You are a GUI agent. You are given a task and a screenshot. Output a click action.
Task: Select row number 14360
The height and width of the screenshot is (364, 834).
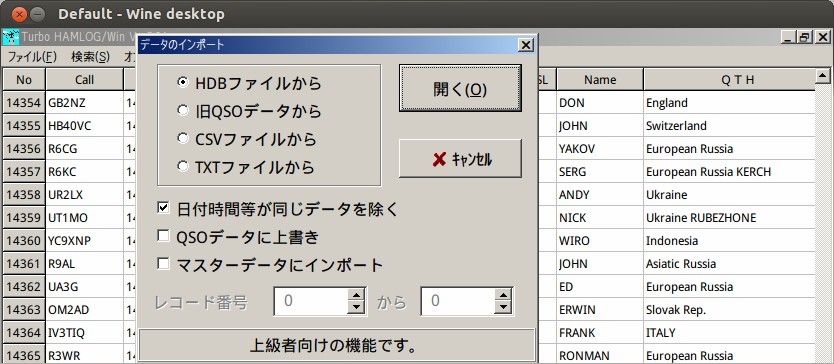pyautogui.click(x=24, y=241)
